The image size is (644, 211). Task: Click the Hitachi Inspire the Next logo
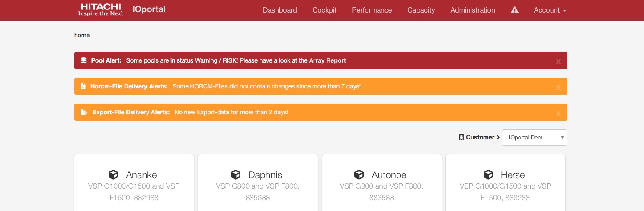click(101, 9)
